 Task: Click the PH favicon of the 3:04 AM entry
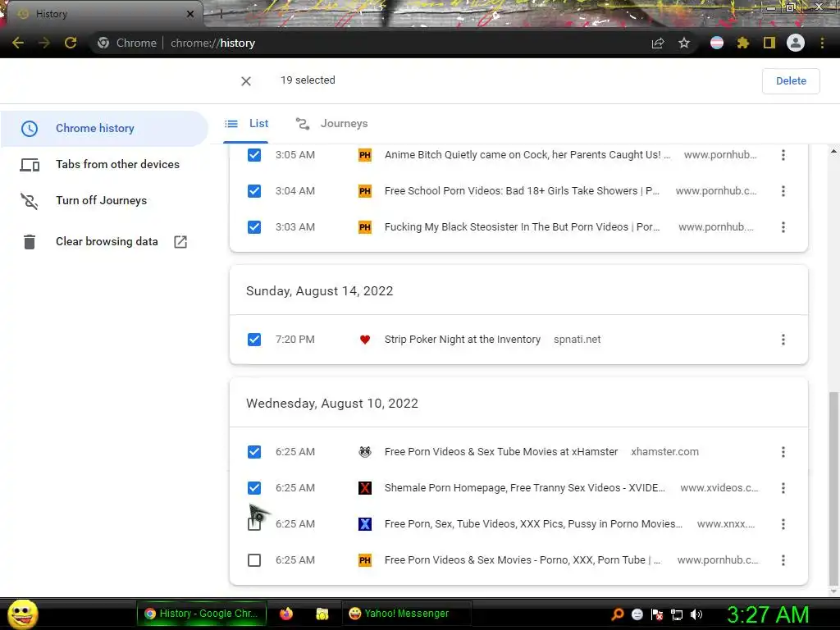point(365,191)
